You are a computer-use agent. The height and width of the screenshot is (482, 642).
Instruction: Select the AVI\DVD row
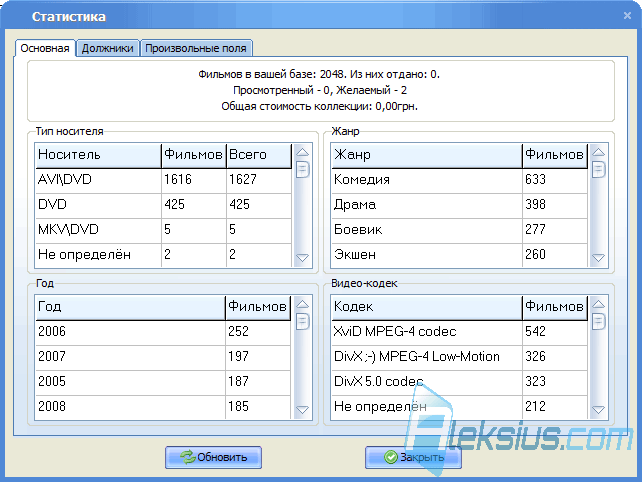coord(164,180)
